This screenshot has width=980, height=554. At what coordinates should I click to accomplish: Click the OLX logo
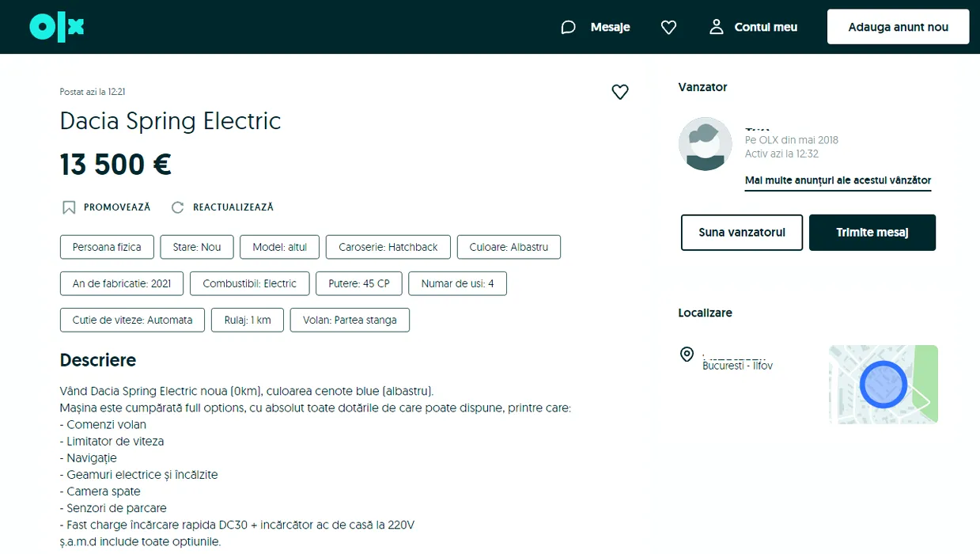tap(56, 27)
